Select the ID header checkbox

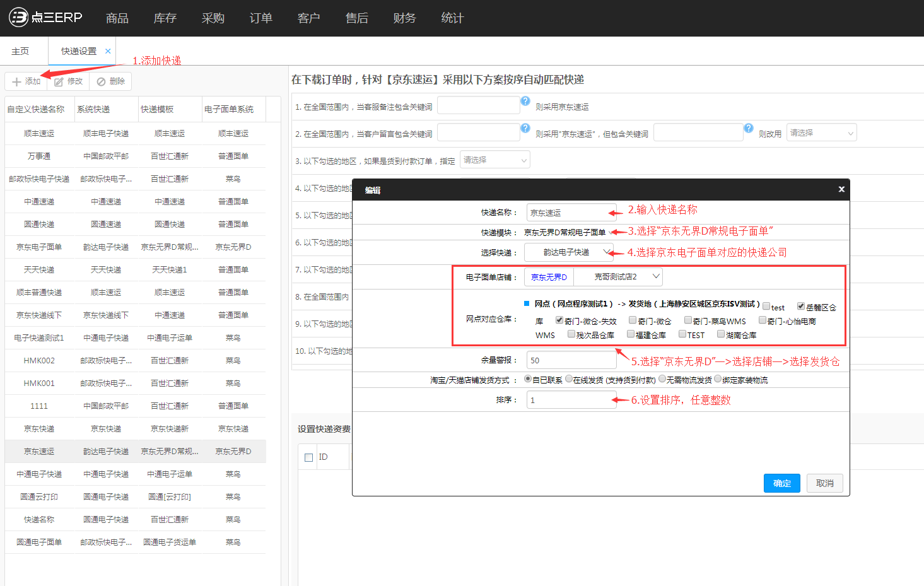point(308,457)
